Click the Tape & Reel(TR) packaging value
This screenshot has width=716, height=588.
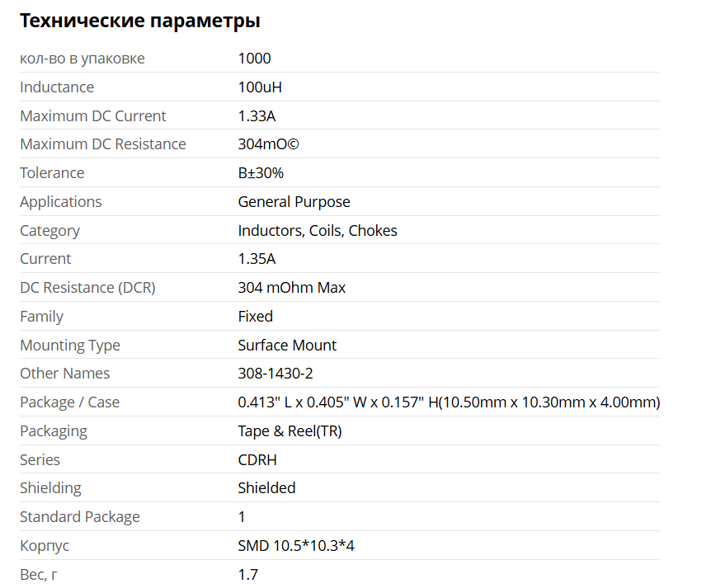(x=290, y=431)
